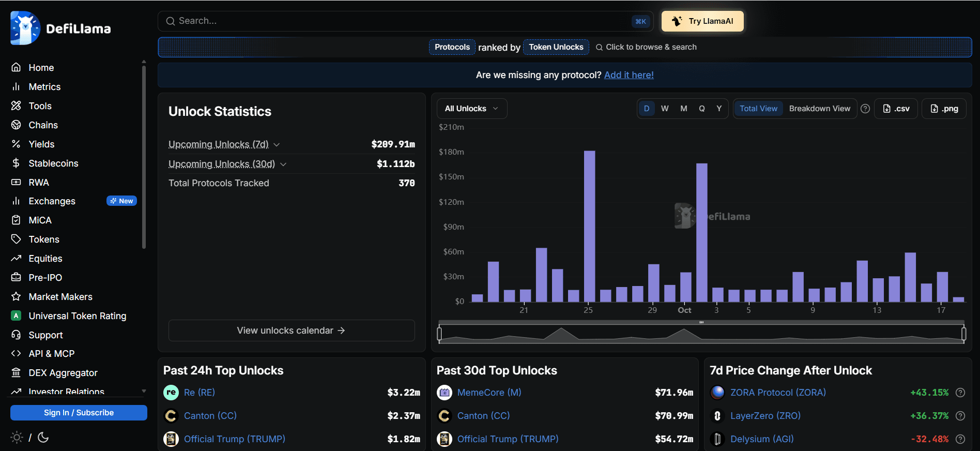This screenshot has width=980, height=451.
Task: Click the DefiLlama logo
Action: [x=60, y=28]
